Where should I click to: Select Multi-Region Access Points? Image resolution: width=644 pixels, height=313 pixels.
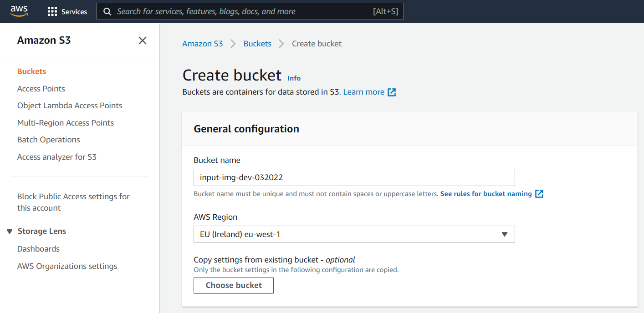[66, 123]
